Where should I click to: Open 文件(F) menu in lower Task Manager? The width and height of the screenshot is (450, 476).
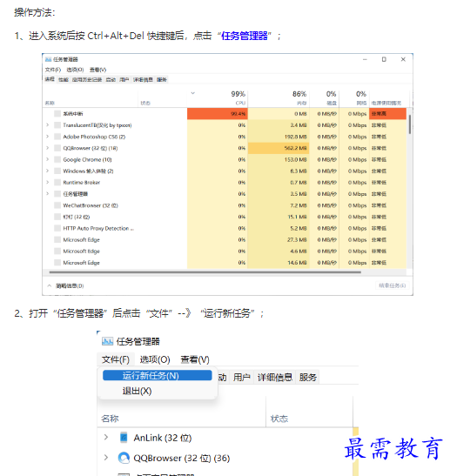pos(116,359)
